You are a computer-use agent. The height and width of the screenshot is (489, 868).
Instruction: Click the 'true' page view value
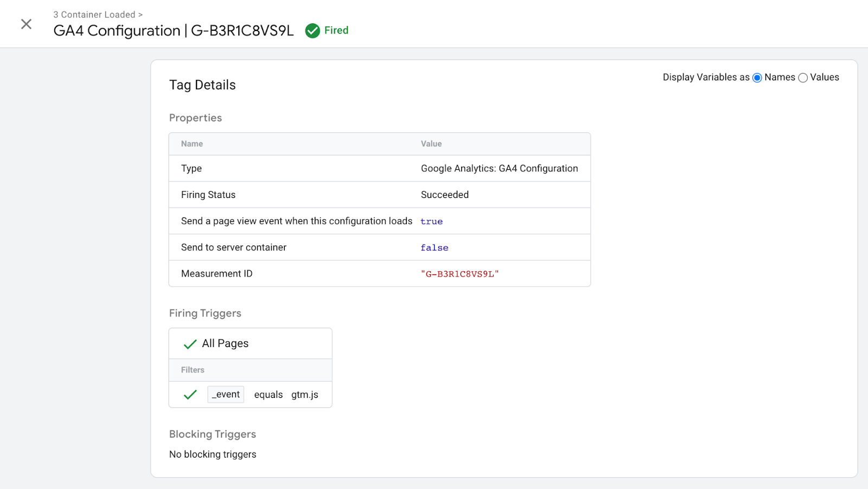click(x=431, y=221)
